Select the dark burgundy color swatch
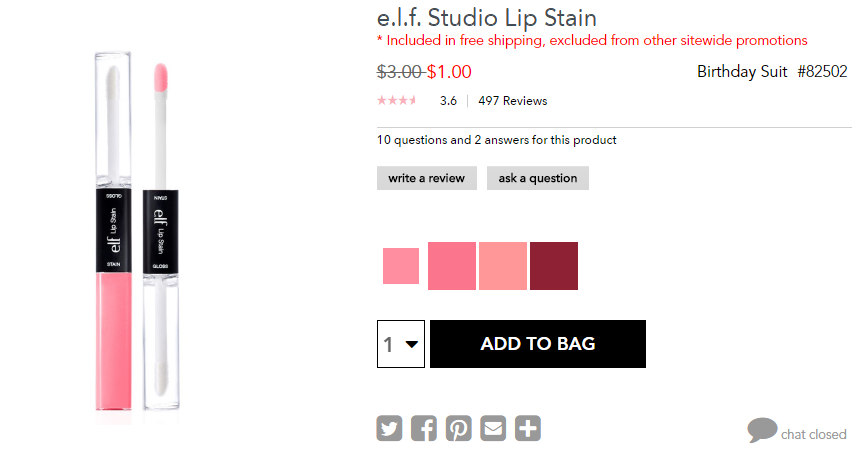868x450 pixels. click(554, 266)
